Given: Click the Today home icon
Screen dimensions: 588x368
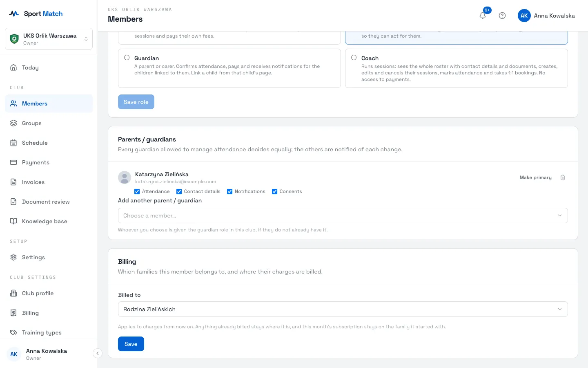Looking at the screenshot, I should click(13, 67).
